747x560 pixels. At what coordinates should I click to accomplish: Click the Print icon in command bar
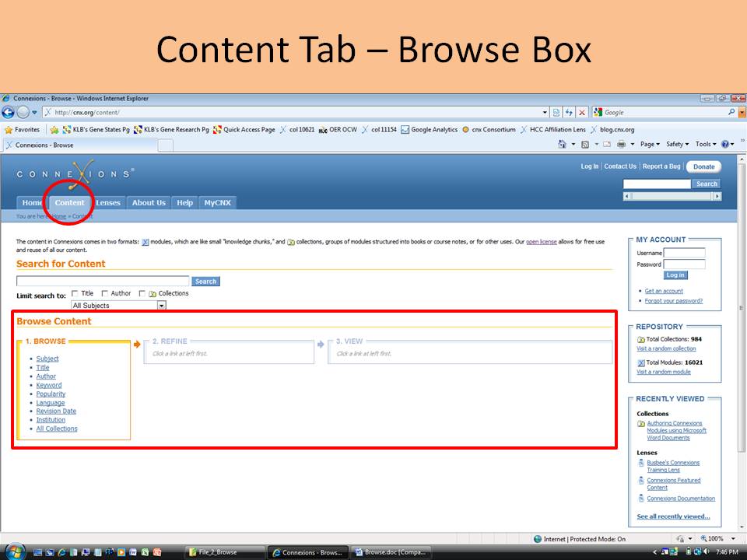621,145
